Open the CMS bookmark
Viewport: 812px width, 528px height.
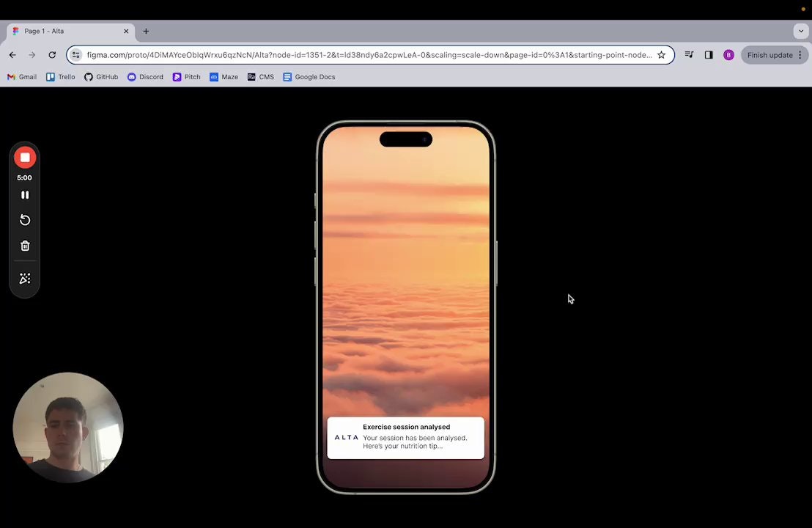(260, 77)
